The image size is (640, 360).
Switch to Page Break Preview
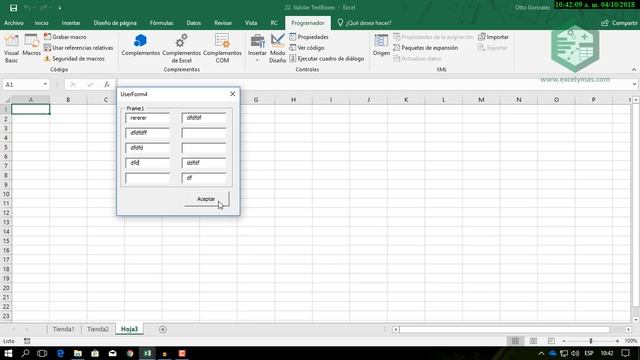point(551,341)
